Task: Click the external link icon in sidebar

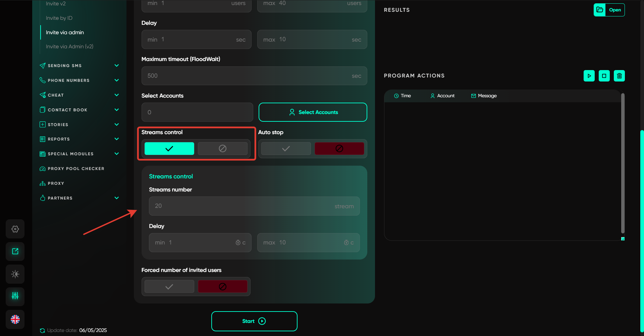Action: (15, 251)
